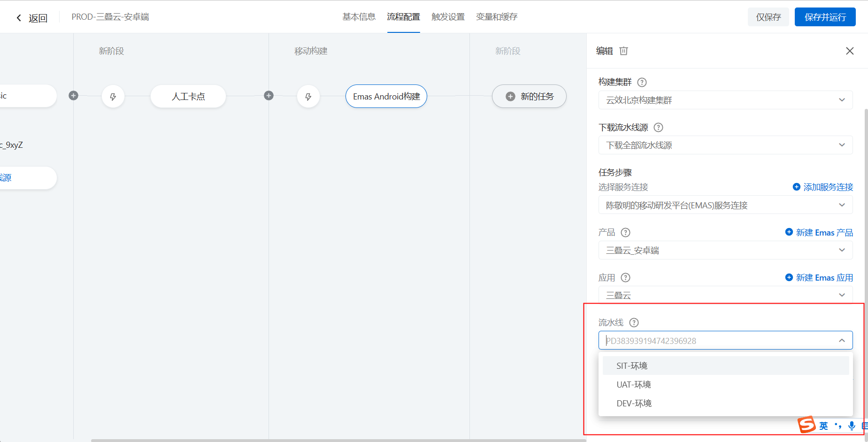Viewport: 868px width, 442px height.
Task: Click the 移动构建 stage title
Action: click(x=311, y=51)
